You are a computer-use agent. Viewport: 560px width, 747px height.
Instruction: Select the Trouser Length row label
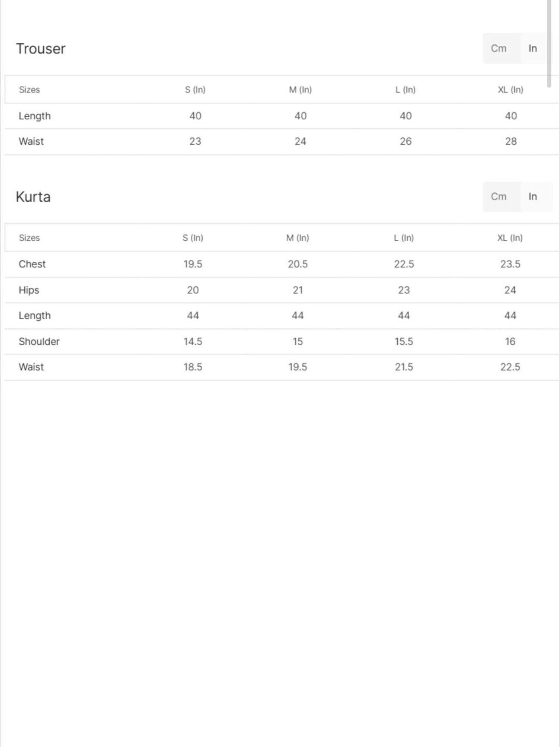[34, 116]
